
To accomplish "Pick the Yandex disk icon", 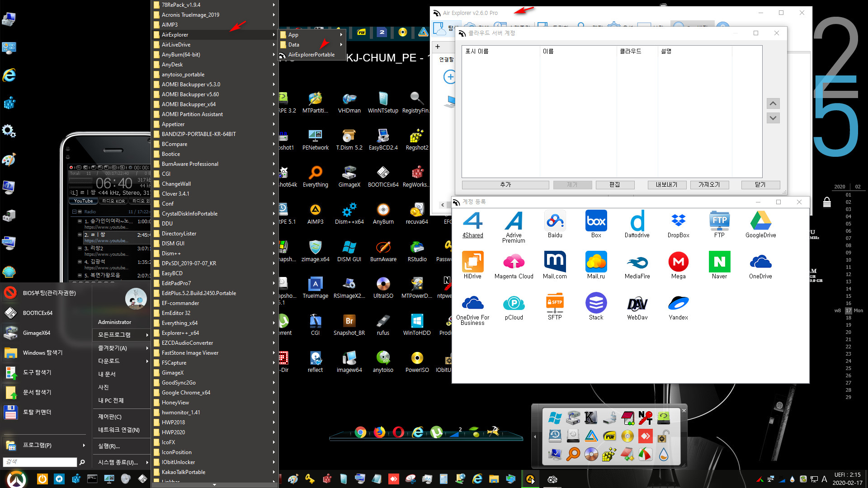I will coord(678,307).
